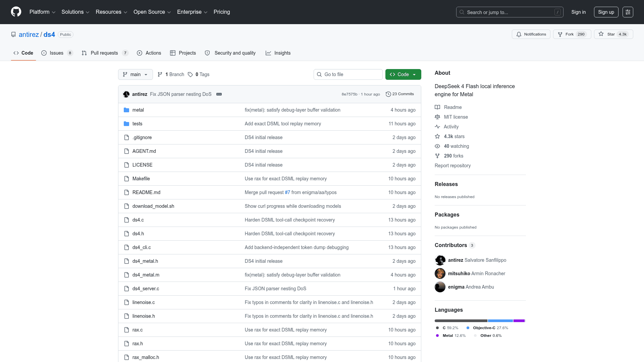
Task: Open the metal folder icon
Action: (126, 110)
